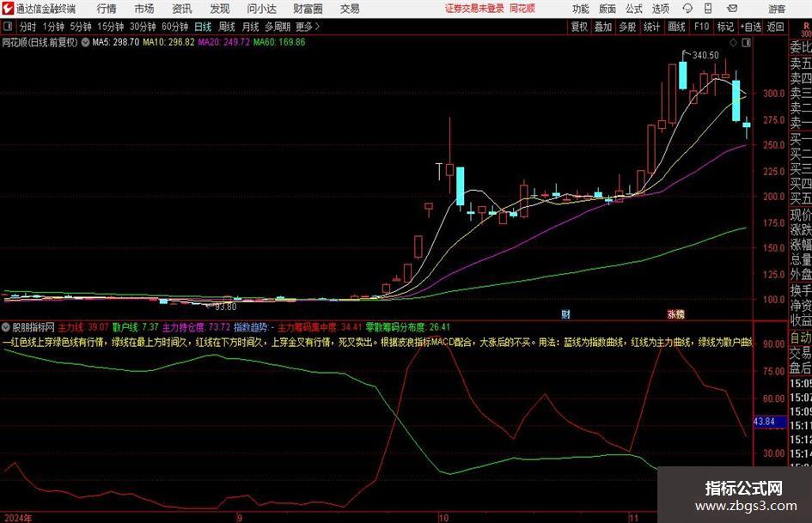Click the MA5: 298.70 indicator label
The width and height of the screenshot is (812, 523).
click(115, 42)
